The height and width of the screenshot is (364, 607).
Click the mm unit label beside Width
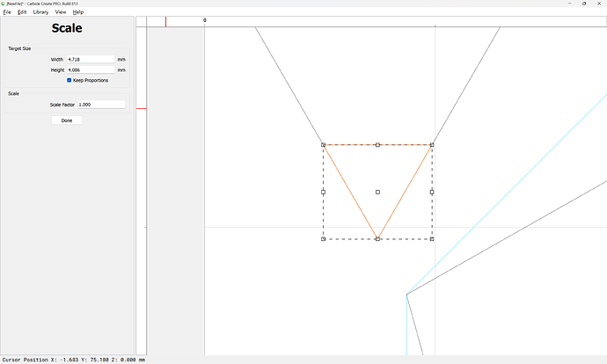click(121, 60)
